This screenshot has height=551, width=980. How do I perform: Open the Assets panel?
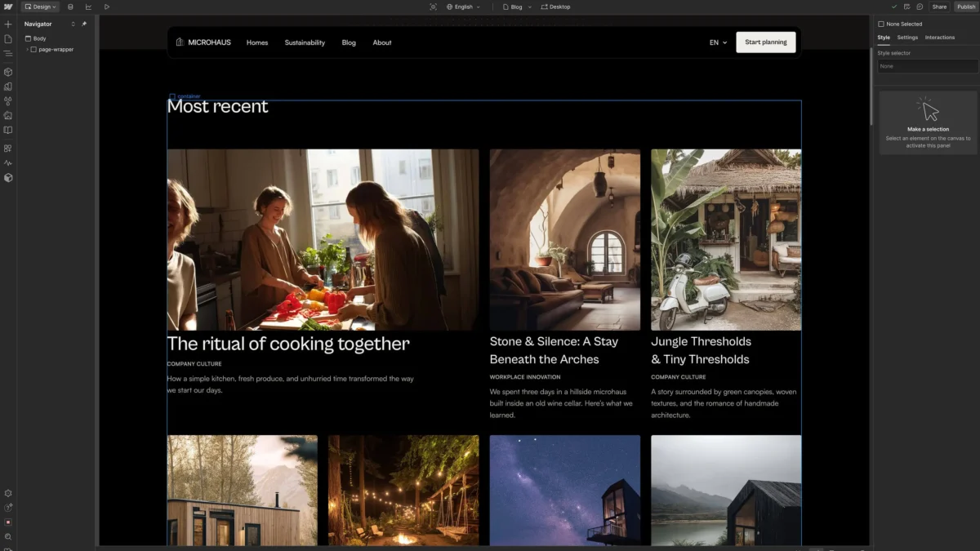(x=8, y=116)
